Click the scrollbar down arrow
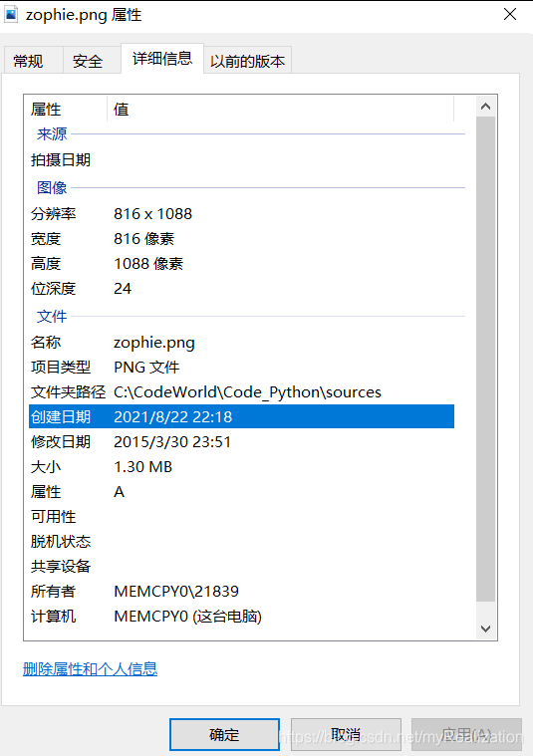 [x=486, y=629]
